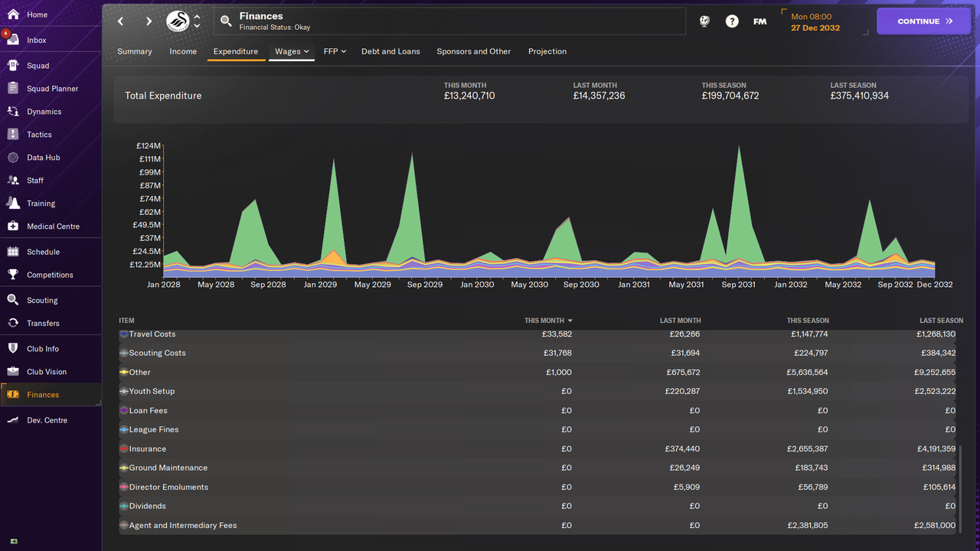This screenshot has width=980, height=551.
Task: Toggle the Dividends series marker
Action: tap(124, 507)
